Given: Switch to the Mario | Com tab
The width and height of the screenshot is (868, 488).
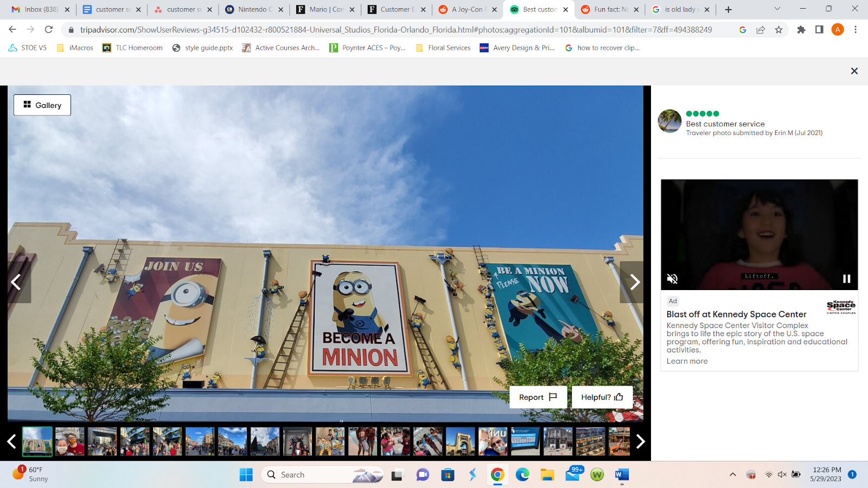Looking at the screenshot, I should 326,9.
